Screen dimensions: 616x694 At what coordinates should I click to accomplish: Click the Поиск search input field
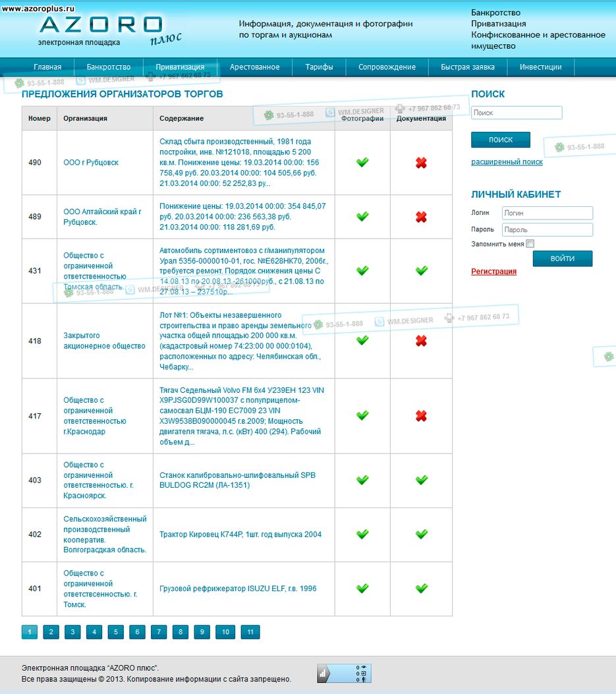[517, 113]
